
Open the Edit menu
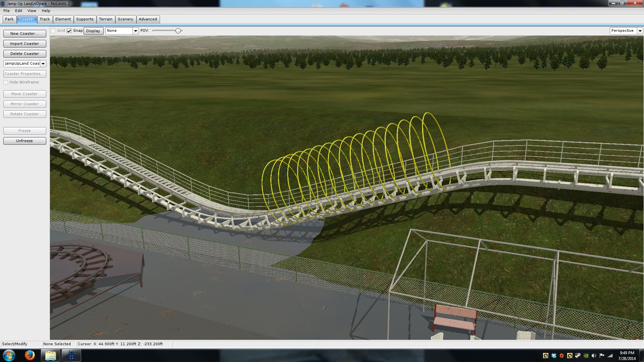18,11
